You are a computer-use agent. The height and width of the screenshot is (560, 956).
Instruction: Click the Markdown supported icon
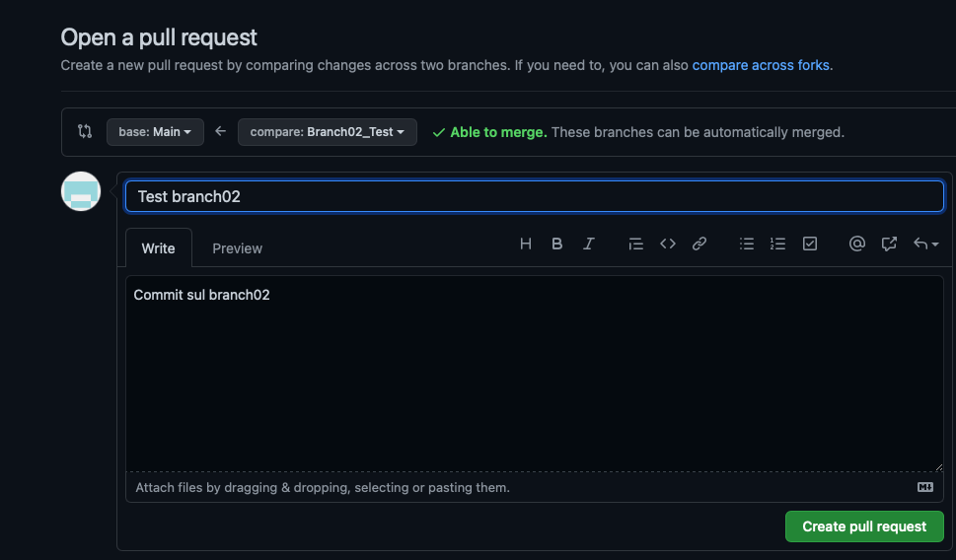(x=924, y=487)
